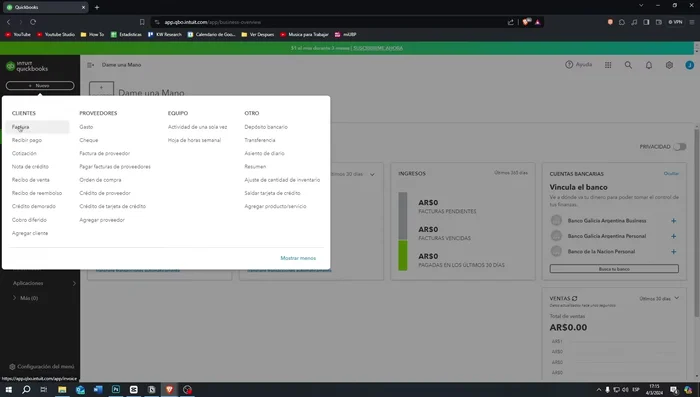Click the company logo placeholder
700x397 pixels.
(x=101, y=89)
